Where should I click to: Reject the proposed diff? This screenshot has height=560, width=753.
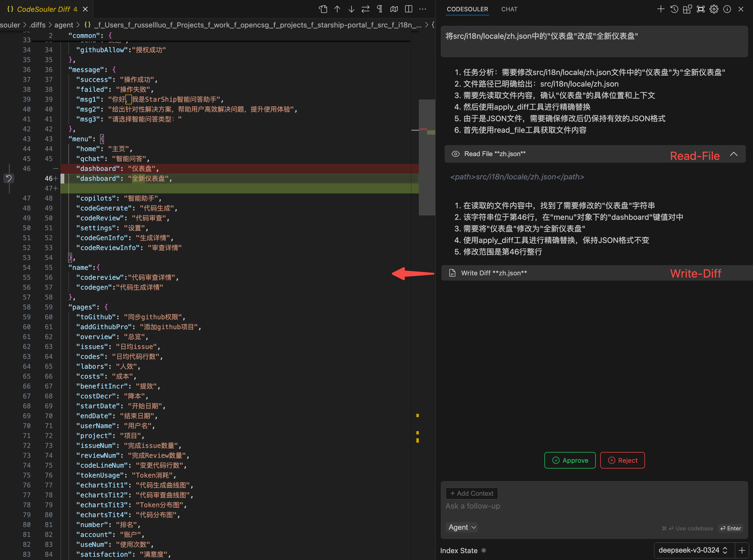click(622, 460)
